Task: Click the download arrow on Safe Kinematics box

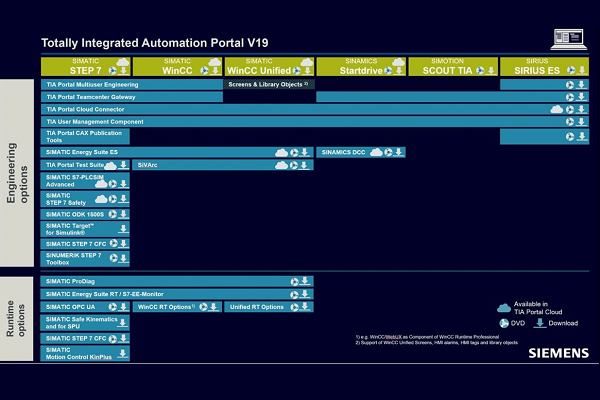Action: tap(122, 323)
